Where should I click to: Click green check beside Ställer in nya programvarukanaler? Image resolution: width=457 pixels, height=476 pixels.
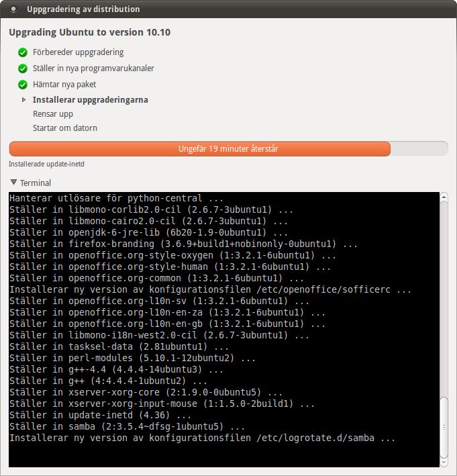point(23,68)
